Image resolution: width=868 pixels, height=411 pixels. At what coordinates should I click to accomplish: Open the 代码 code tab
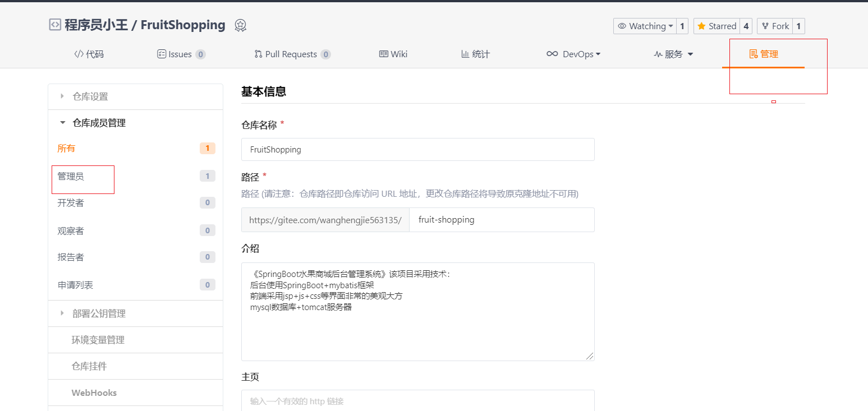click(x=89, y=54)
